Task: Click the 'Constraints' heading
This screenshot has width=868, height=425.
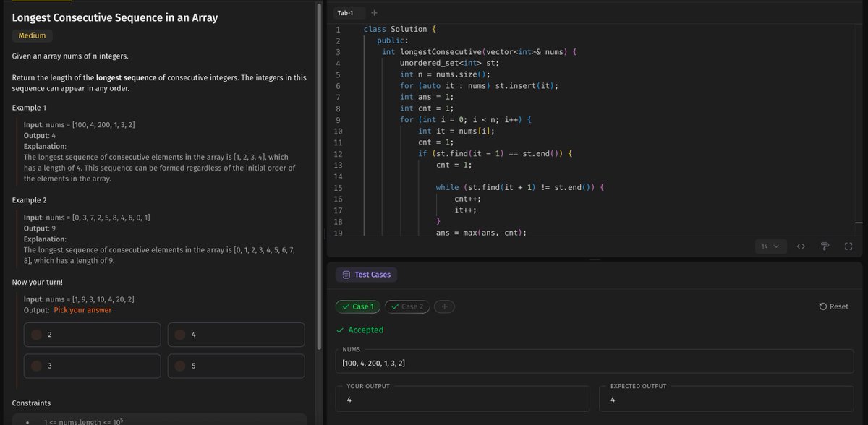Action: [x=32, y=403]
